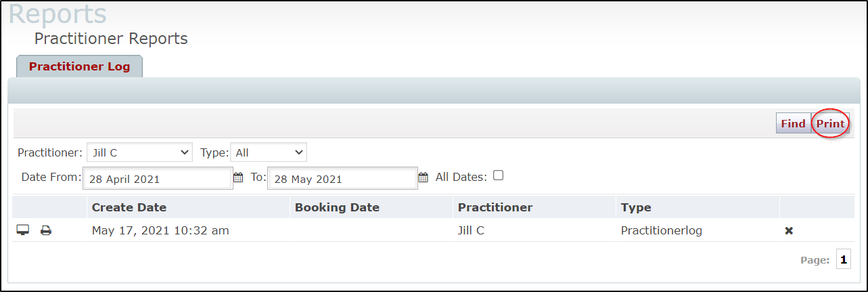The width and height of the screenshot is (868, 292).
Task: Expand the Type dropdown set to All
Action: point(269,152)
